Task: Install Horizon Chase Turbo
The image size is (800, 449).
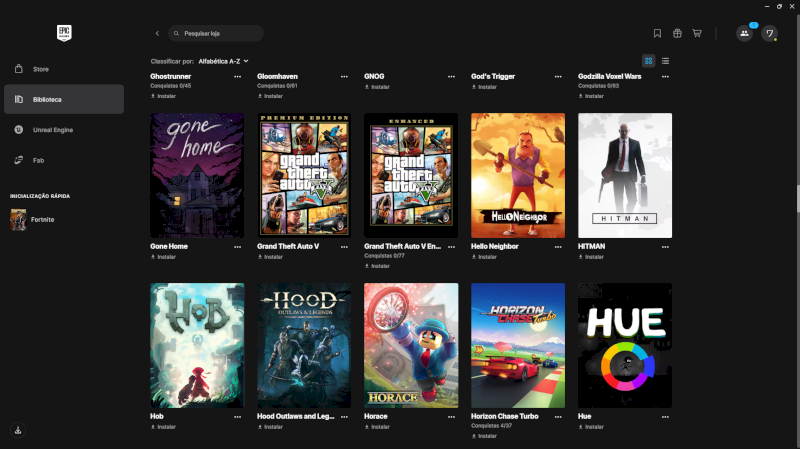Action: pyautogui.click(x=484, y=436)
